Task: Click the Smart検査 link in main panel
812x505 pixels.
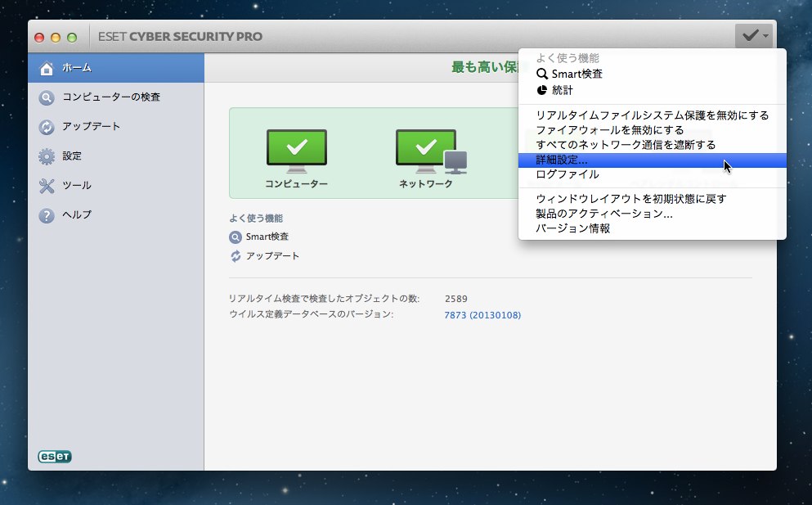Action: [x=267, y=237]
